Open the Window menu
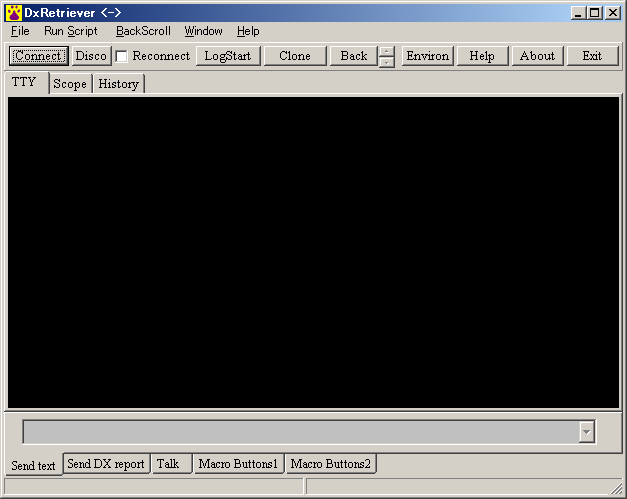Viewport: 627px width, 499px height. [x=203, y=31]
